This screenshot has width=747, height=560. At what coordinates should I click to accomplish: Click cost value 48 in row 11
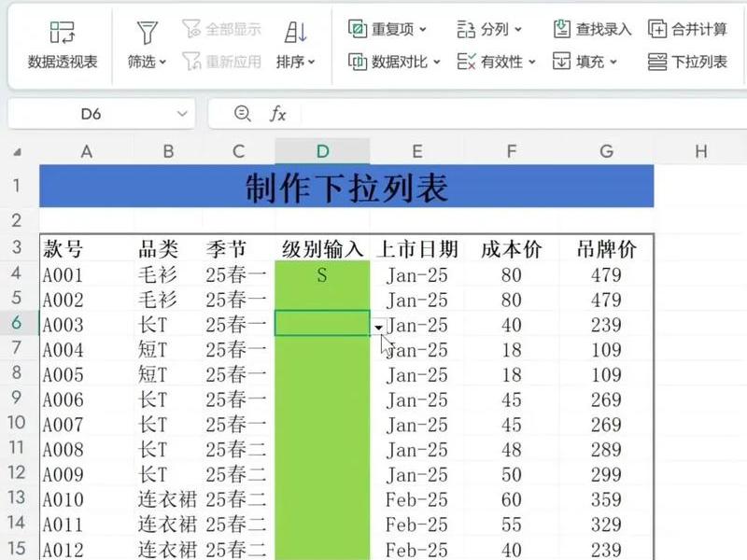click(512, 450)
